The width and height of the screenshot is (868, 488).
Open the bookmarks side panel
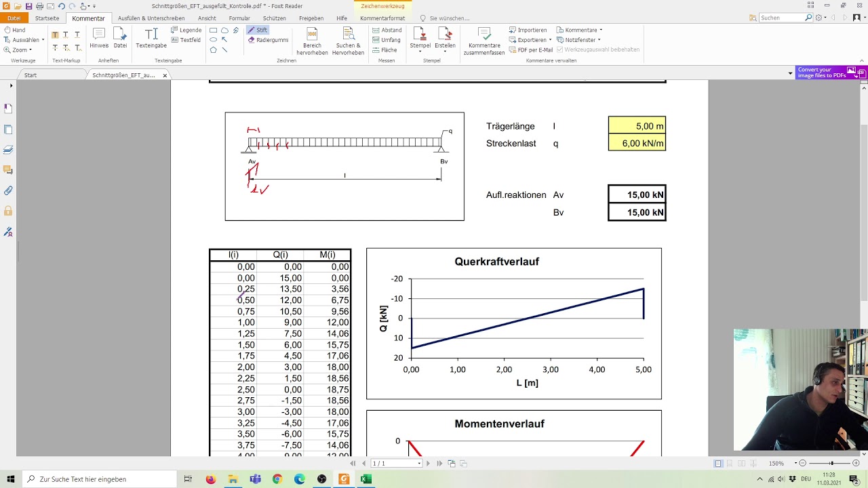point(8,108)
